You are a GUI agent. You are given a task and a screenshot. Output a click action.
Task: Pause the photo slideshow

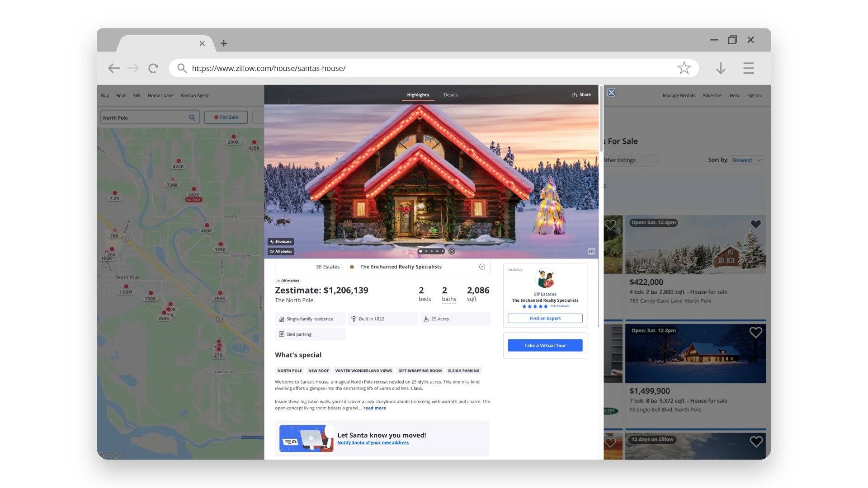[x=451, y=251]
